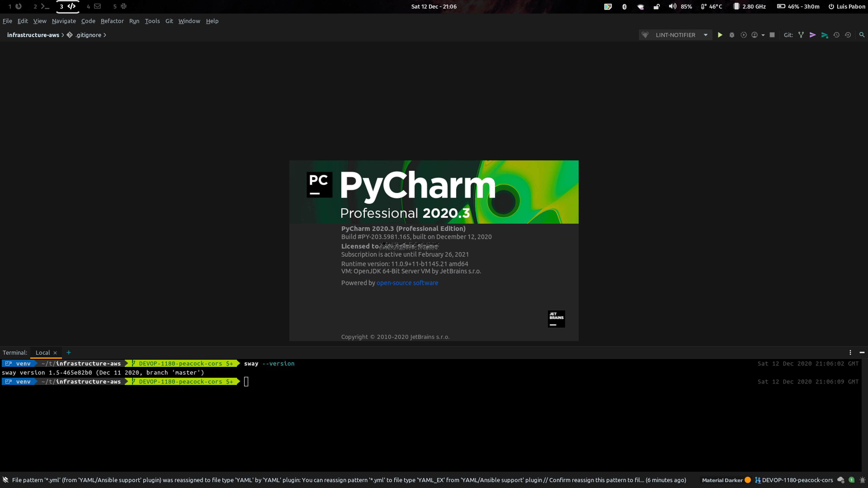Click the Bluetooth tray icon
The width and height of the screenshot is (868, 488).
(x=624, y=7)
